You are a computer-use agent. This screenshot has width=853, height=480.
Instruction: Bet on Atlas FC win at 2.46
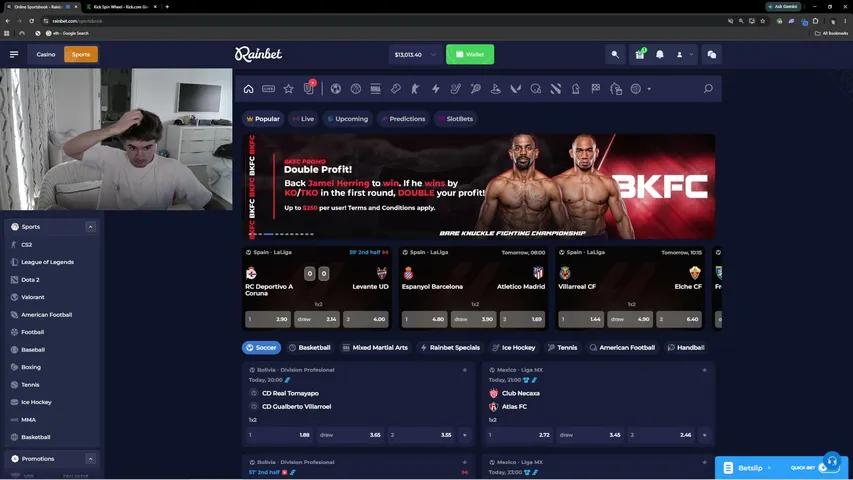[x=661, y=435]
